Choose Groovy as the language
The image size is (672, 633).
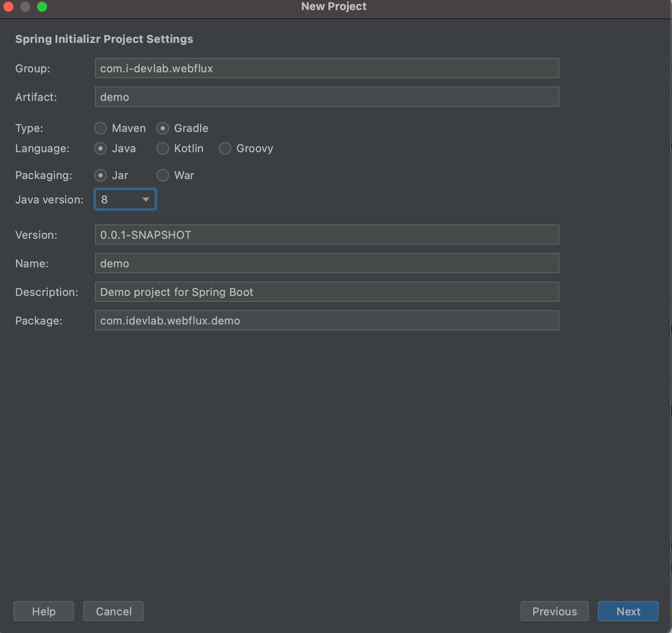225,148
